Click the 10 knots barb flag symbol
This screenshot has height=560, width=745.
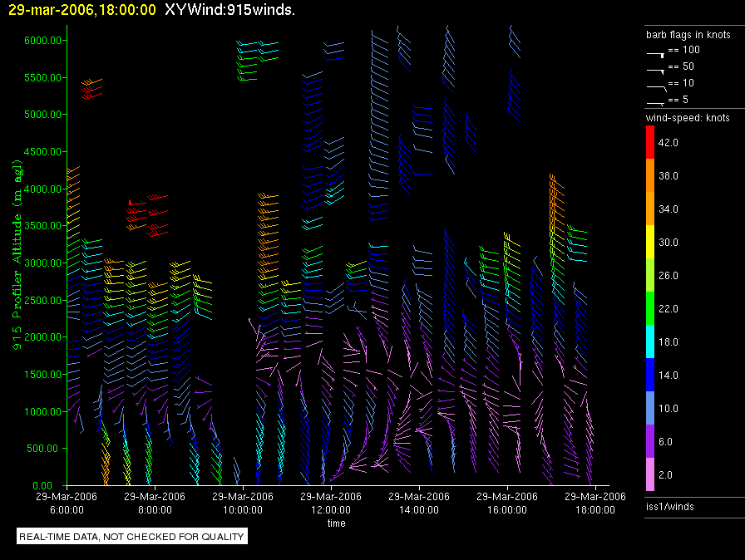[655, 86]
